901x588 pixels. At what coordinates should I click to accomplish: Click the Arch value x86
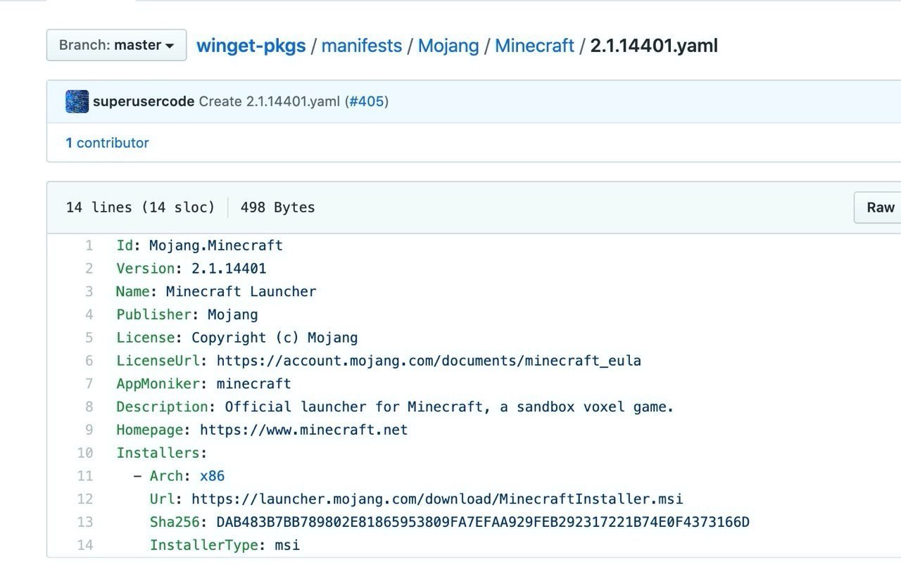click(x=213, y=476)
